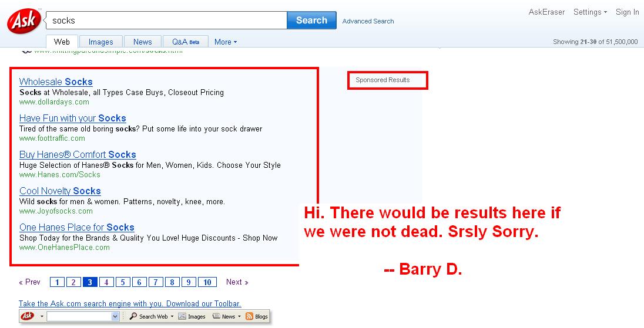
Task: Click the Images icon in toolbar image
Action: [x=182, y=316]
